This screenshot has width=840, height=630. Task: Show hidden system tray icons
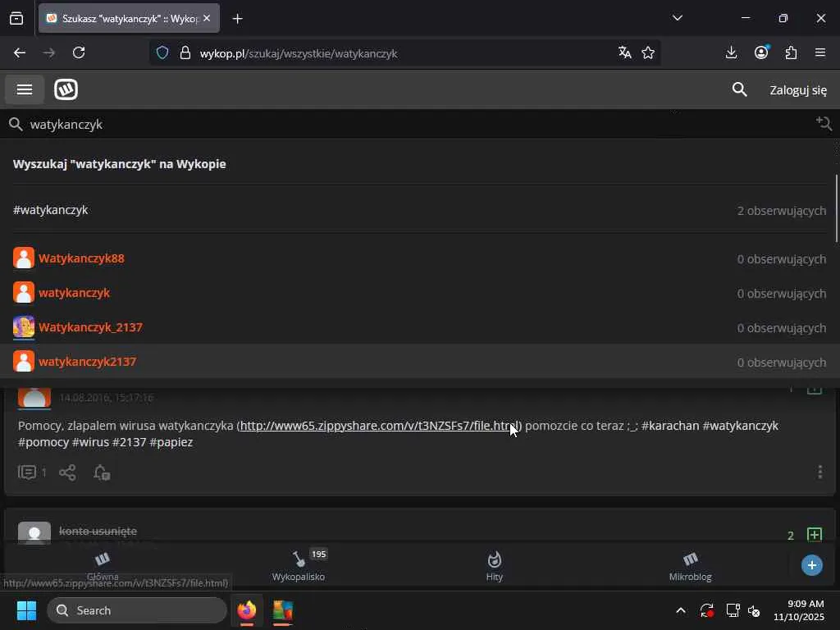tap(680, 610)
